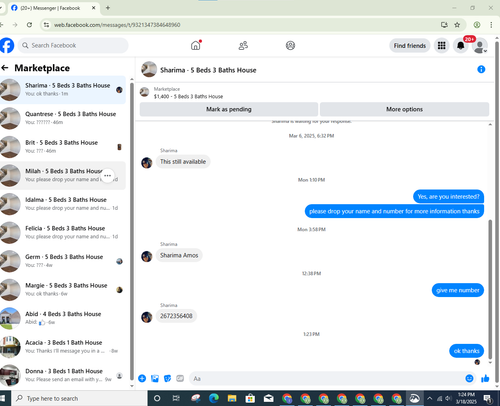
Task: Open Quantrese conversation
Action: coord(63,118)
